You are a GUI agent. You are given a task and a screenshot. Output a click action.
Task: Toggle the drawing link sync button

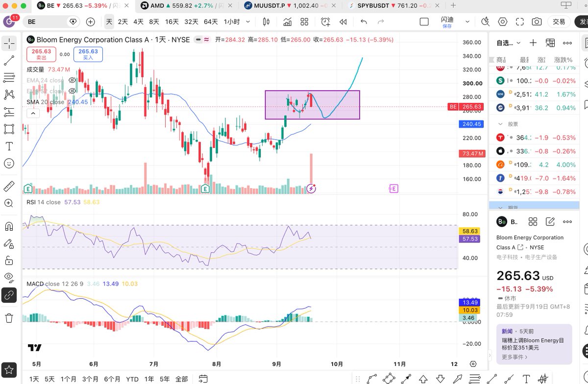[x=9, y=295]
